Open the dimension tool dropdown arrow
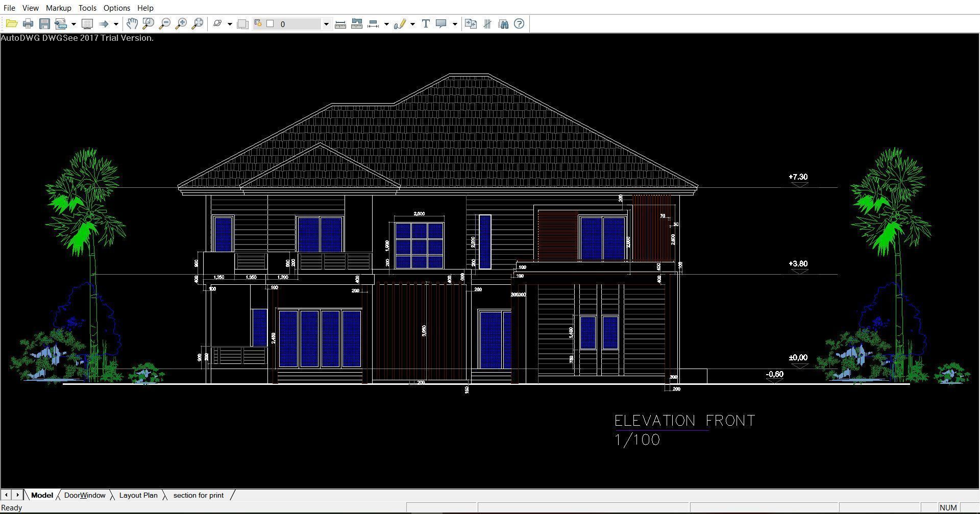The width and height of the screenshot is (980, 514). tap(386, 24)
